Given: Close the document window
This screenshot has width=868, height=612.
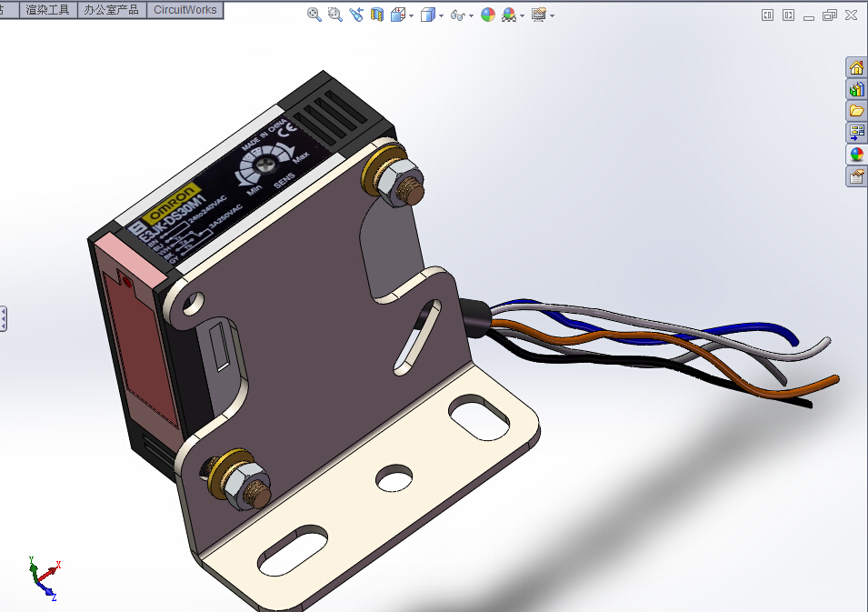Looking at the screenshot, I should [852, 15].
